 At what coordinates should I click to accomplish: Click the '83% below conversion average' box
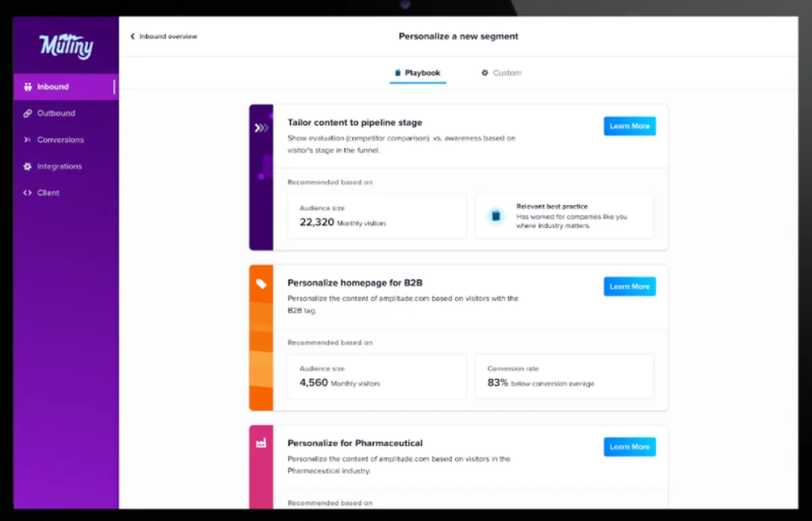pyautogui.click(x=564, y=376)
